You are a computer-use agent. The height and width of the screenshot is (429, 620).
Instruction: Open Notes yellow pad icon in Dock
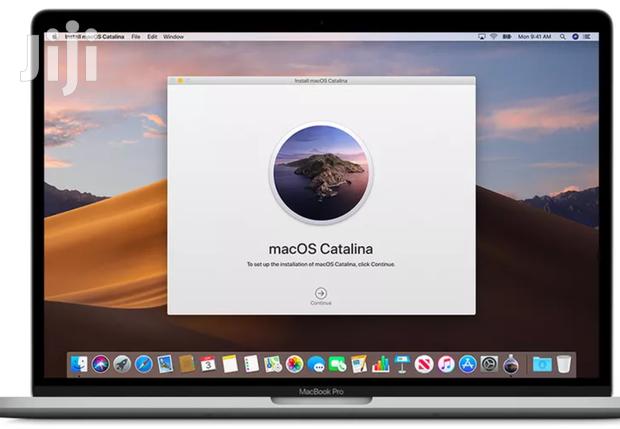230,364
